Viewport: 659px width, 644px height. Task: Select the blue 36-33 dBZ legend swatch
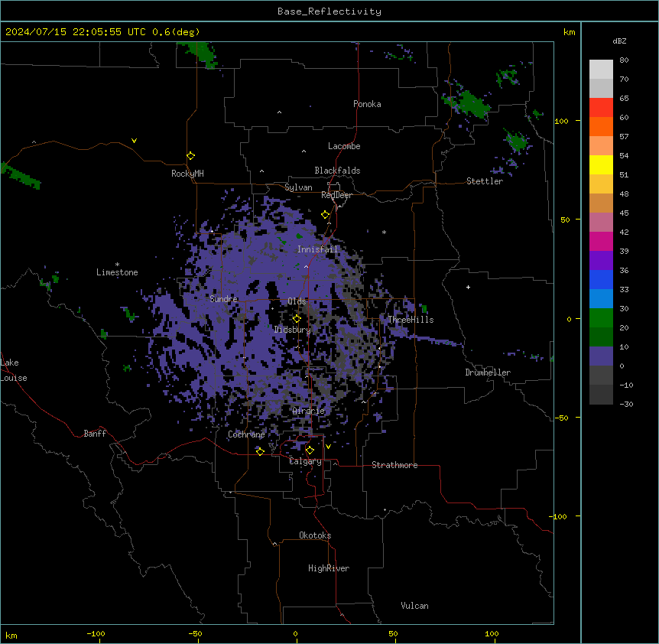point(601,279)
